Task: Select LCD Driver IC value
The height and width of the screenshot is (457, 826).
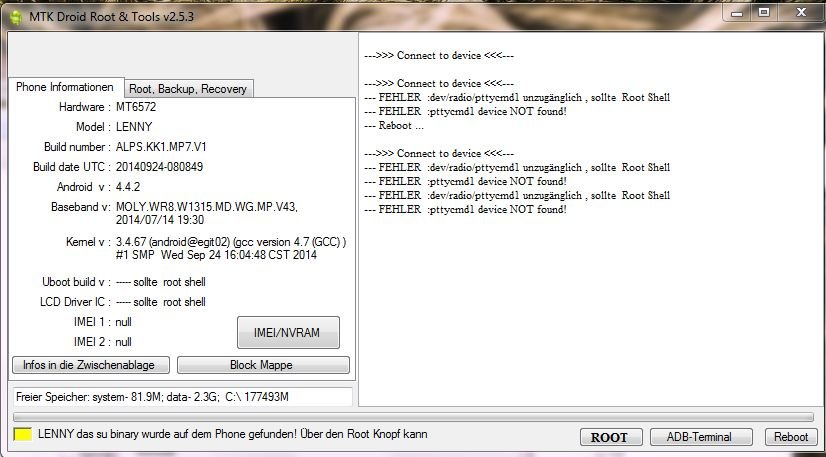Action: (x=161, y=302)
